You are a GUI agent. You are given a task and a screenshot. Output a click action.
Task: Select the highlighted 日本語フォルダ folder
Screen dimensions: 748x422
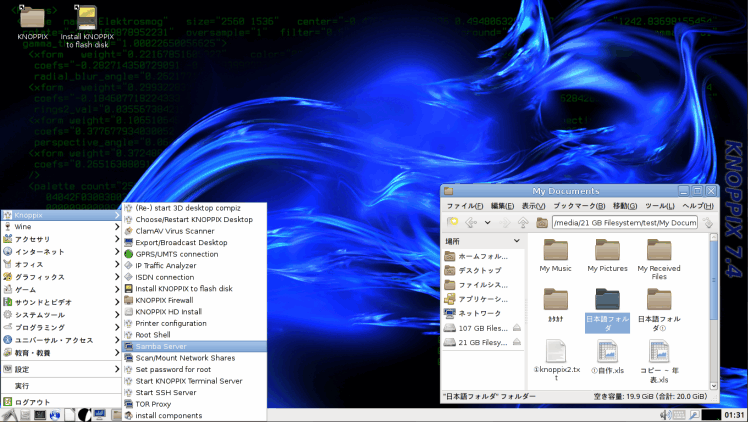click(x=607, y=310)
